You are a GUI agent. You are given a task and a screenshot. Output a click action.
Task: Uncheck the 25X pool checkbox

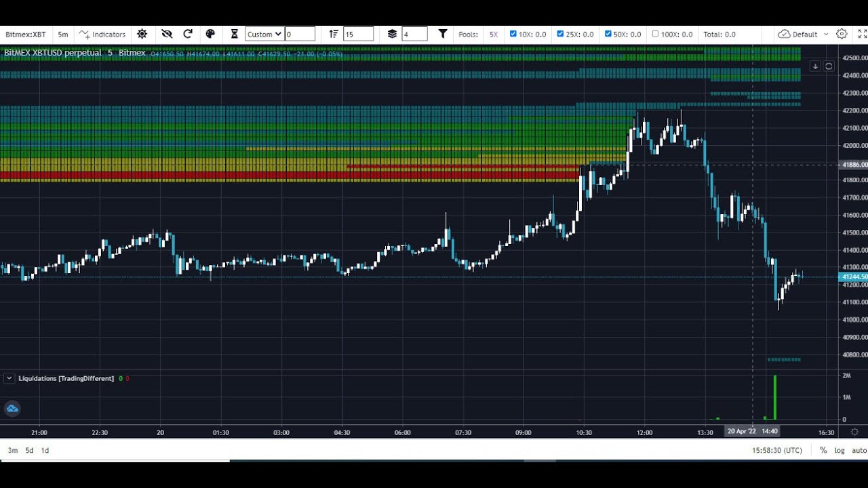[x=560, y=34]
